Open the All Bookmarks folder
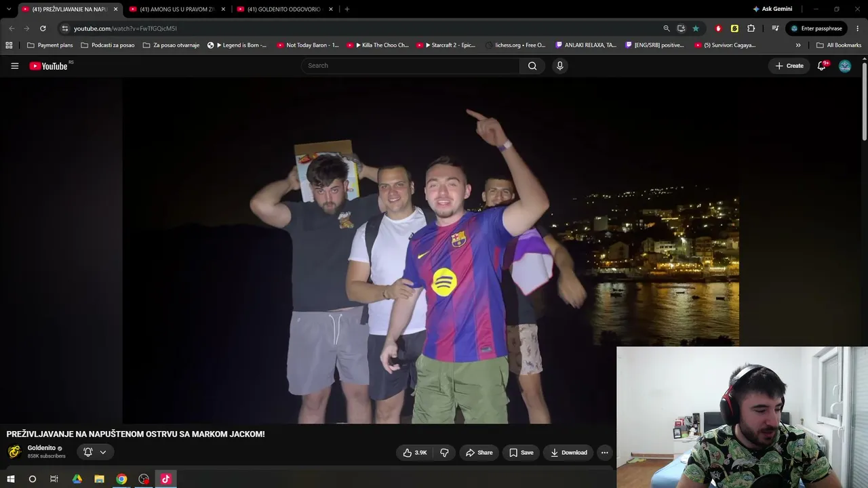This screenshot has height=488, width=868. point(839,45)
